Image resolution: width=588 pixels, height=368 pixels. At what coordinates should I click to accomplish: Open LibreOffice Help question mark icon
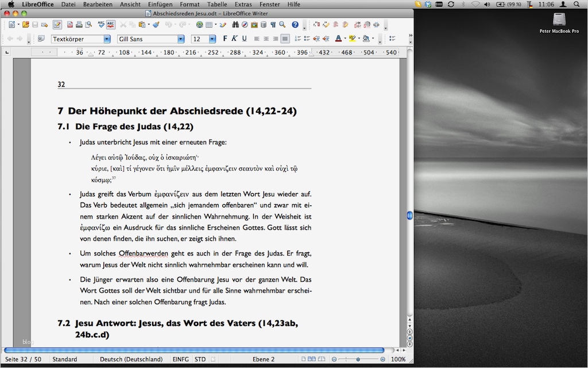coord(295,25)
